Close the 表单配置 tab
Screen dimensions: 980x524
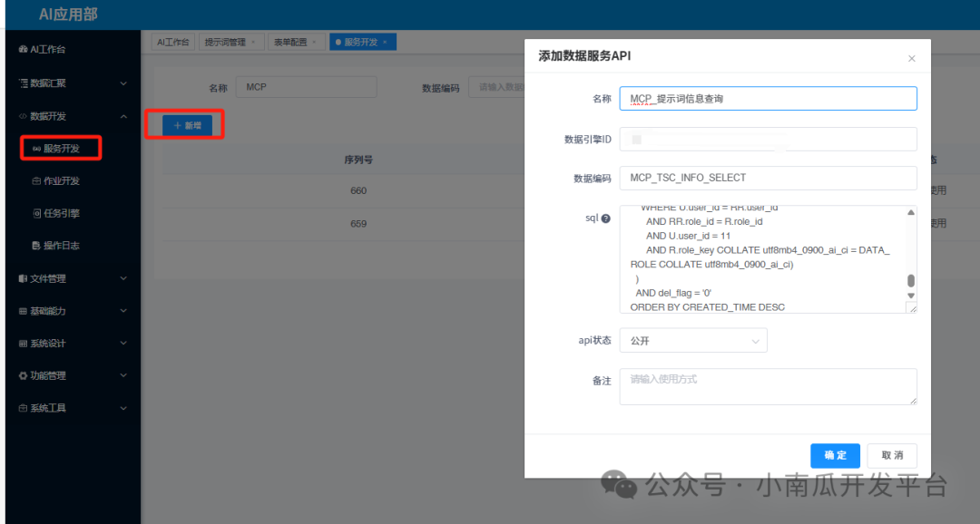[x=314, y=43]
